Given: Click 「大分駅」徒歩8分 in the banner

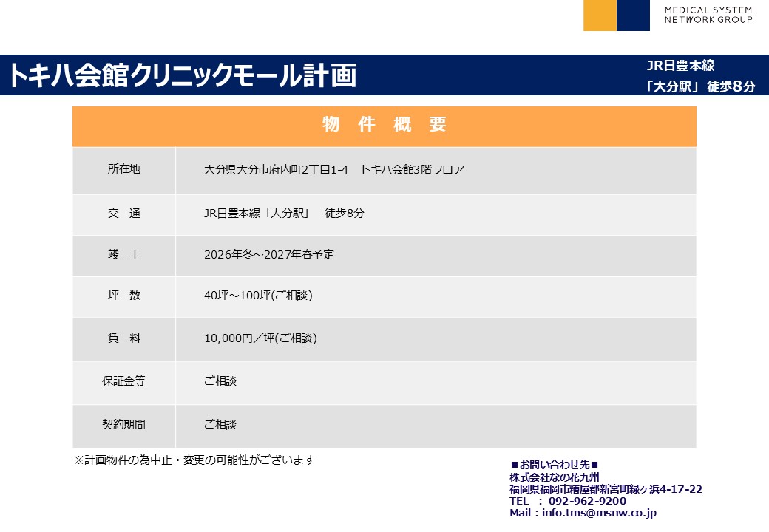Looking at the screenshot, I should click(x=699, y=86).
